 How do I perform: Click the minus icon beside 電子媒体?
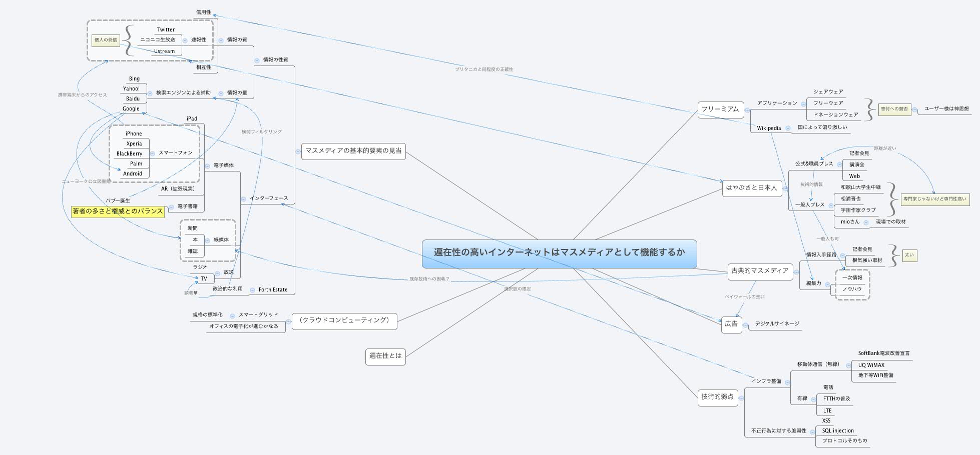[x=208, y=166]
